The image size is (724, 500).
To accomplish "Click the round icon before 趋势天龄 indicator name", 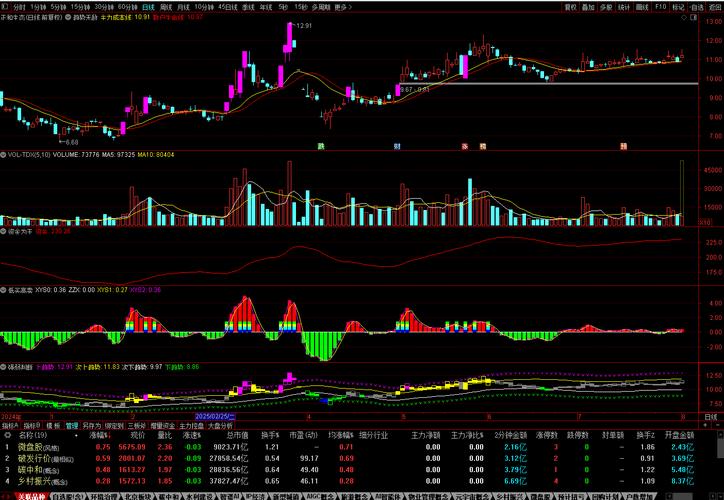I will click(x=70, y=17).
